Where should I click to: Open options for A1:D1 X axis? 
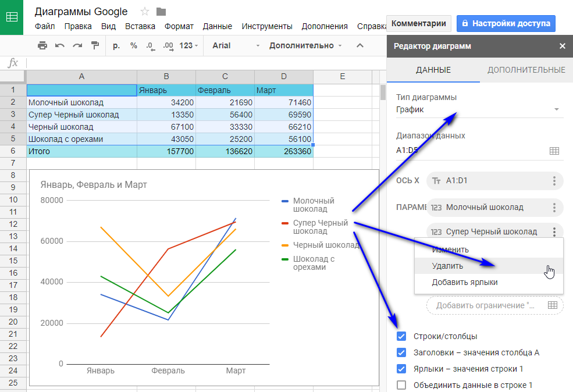point(554,181)
